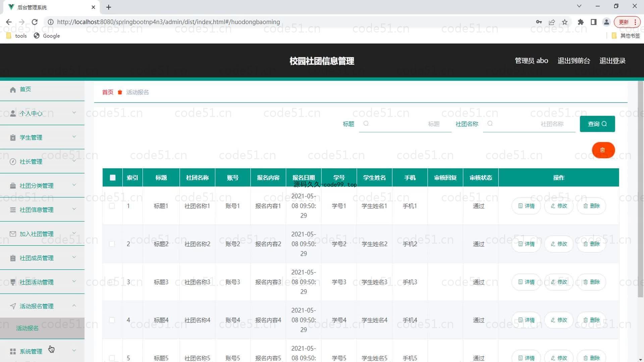Open the browser extensions puzzle icon

tap(581, 22)
